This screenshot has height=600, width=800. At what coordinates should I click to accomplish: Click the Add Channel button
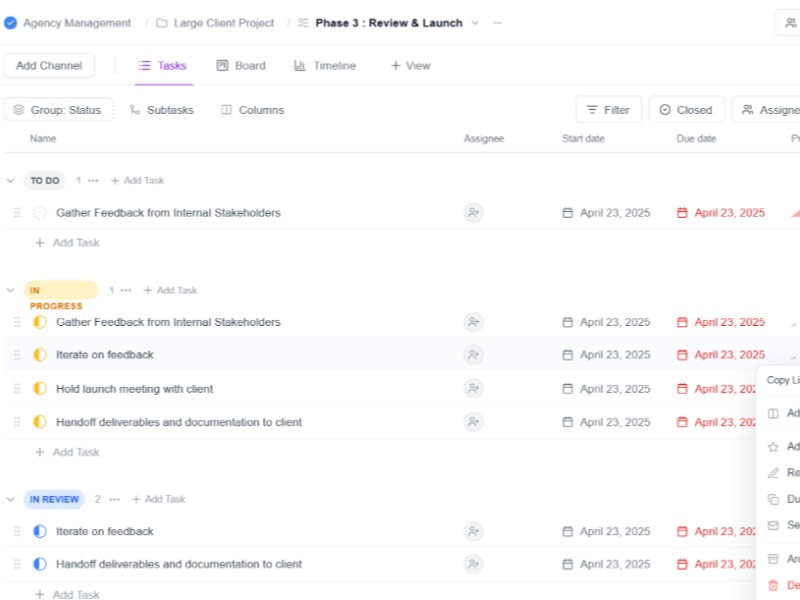tap(49, 66)
